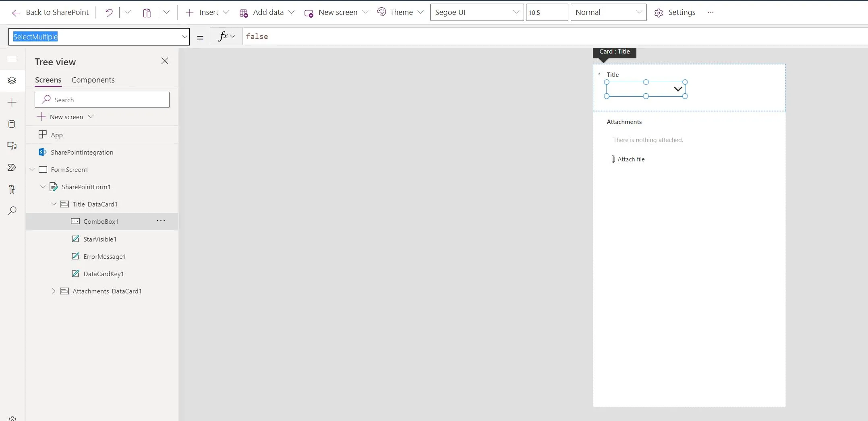Switch to the Components tab
The width and height of the screenshot is (868, 421).
click(93, 80)
